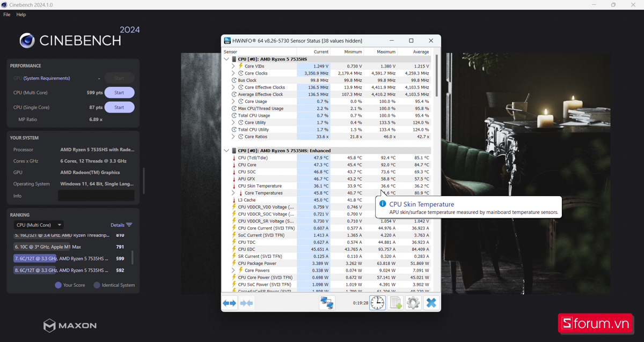Screen dimensions: 644x342
Task: Click the Info text field
Action: coord(96,196)
